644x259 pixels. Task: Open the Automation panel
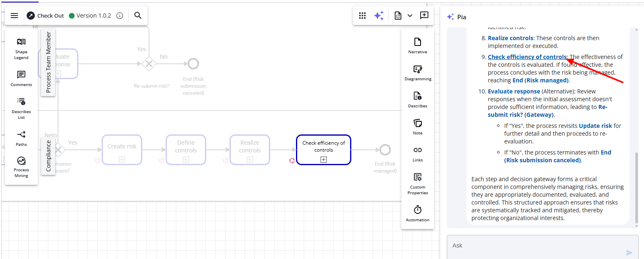point(418,214)
